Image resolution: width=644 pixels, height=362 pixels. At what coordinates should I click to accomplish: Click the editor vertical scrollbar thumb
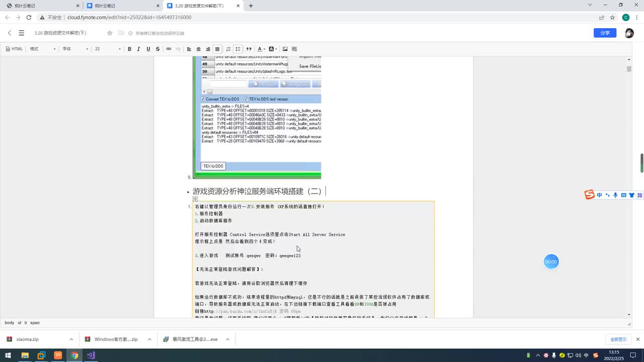click(628, 69)
